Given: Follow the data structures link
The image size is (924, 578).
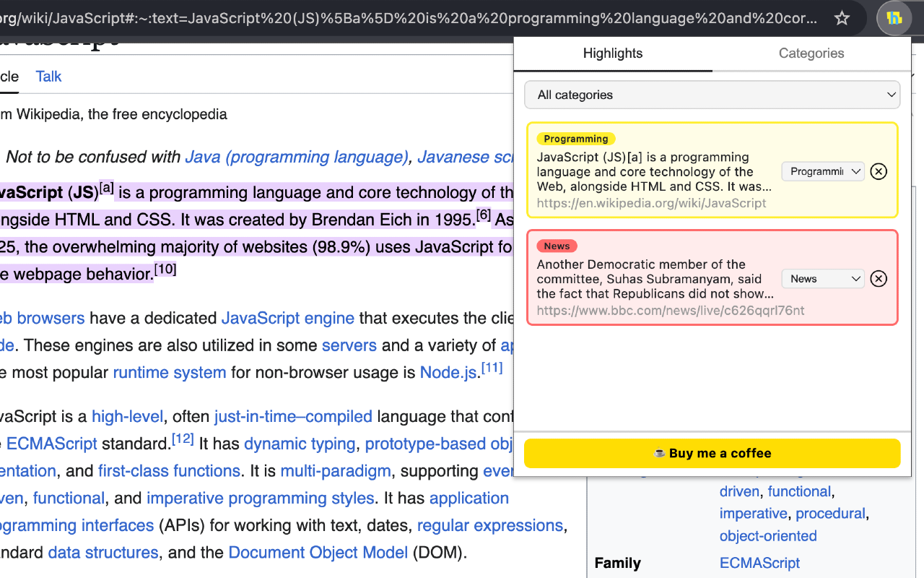Looking at the screenshot, I should 103,553.
